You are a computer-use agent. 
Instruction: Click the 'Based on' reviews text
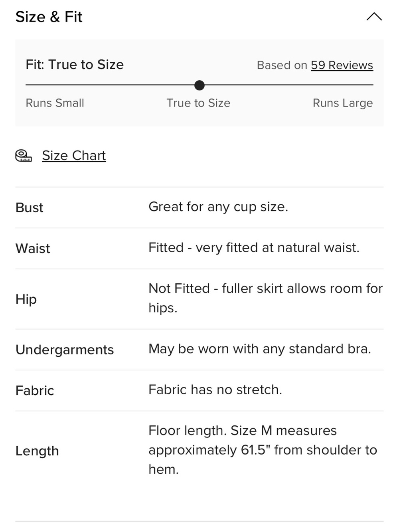pos(282,65)
